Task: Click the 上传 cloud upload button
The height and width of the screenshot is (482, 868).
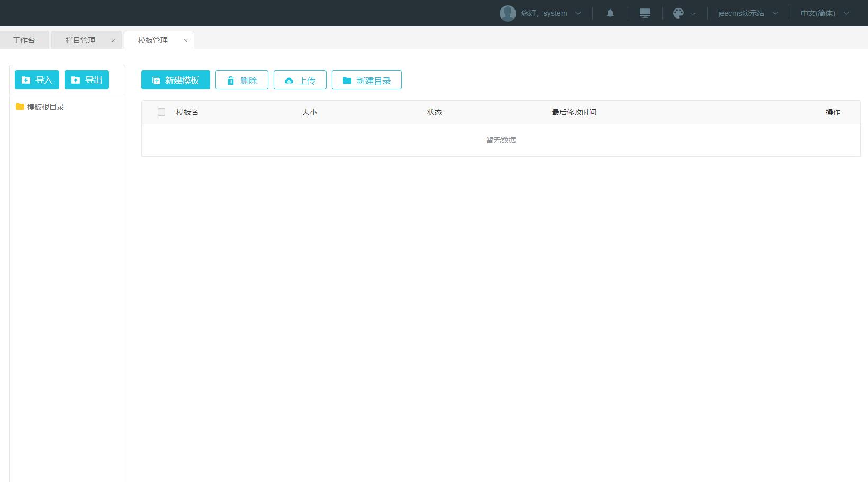Action: point(300,80)
